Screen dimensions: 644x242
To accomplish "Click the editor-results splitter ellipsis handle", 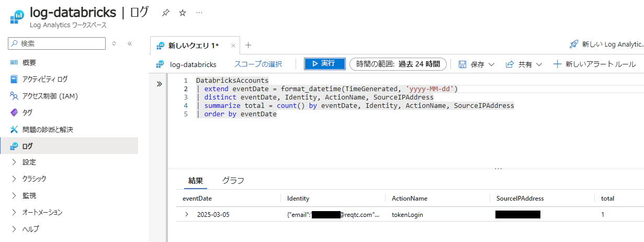I will click(x=498, y=169).
